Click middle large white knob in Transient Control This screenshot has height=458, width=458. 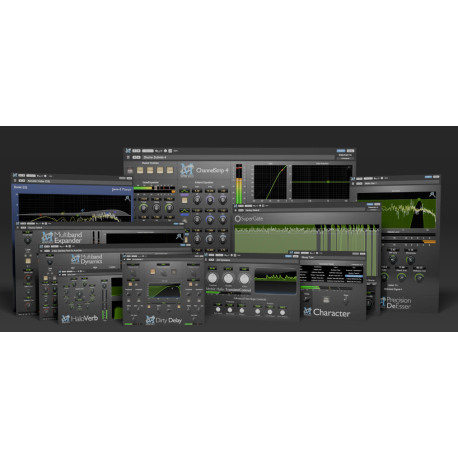tap(228, 278)
